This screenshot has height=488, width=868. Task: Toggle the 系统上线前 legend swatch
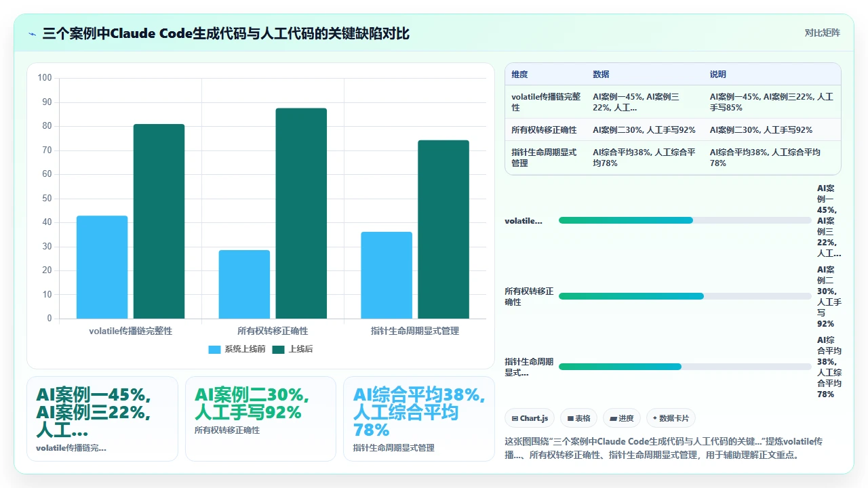tap(214, 350)
